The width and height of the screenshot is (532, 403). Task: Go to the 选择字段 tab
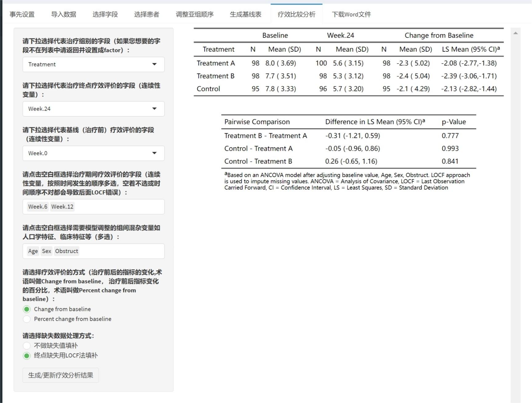(x=105, y=14)
